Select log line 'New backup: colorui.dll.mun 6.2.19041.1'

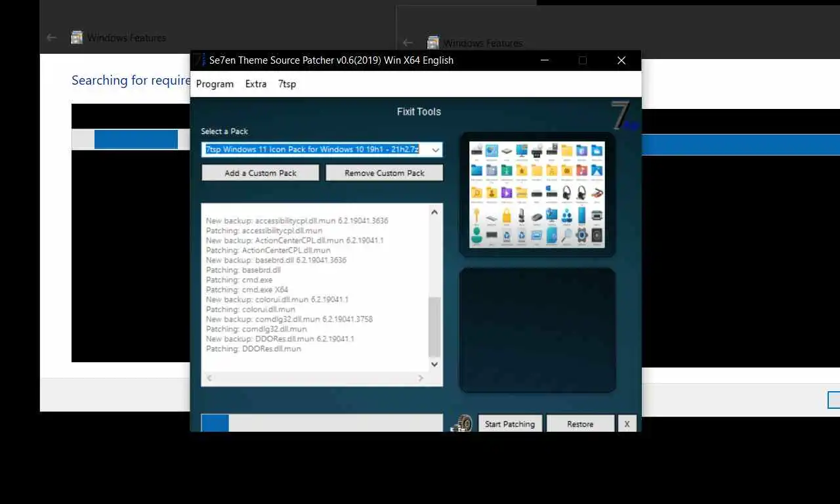click(x=277, y=300)
